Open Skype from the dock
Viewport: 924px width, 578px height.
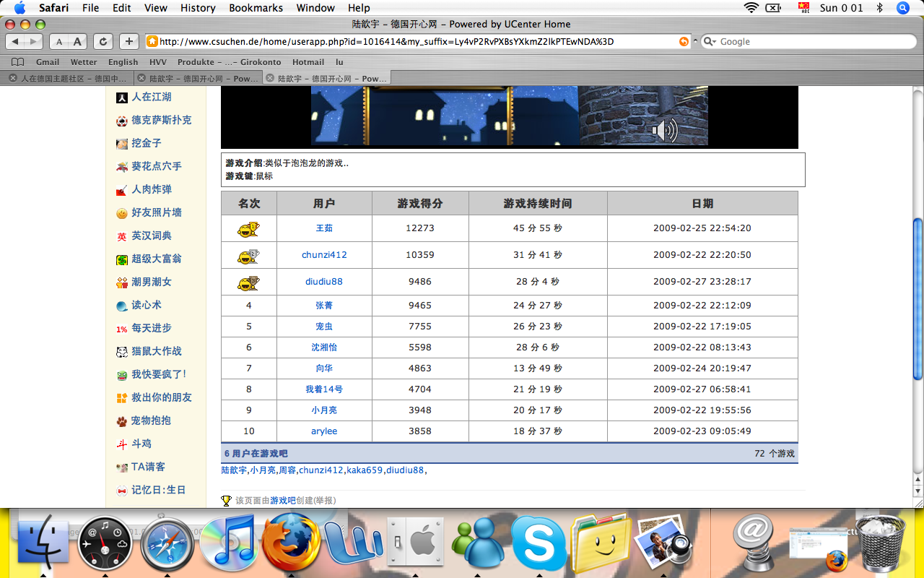click(539, 543)
